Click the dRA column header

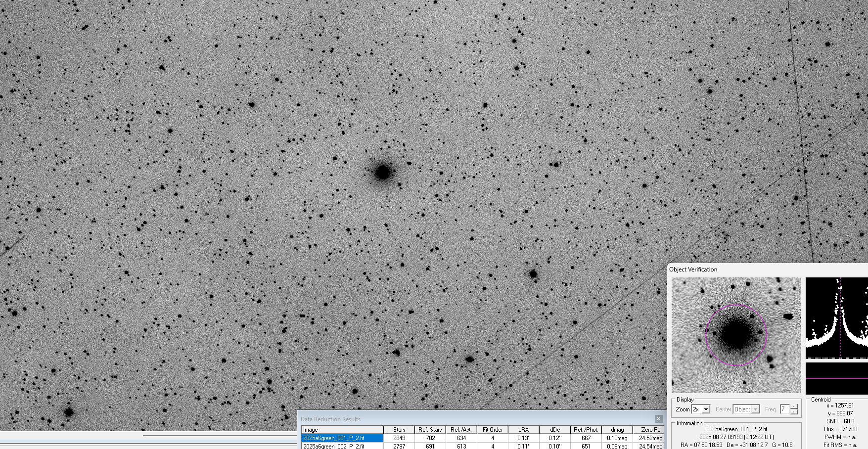523,429
